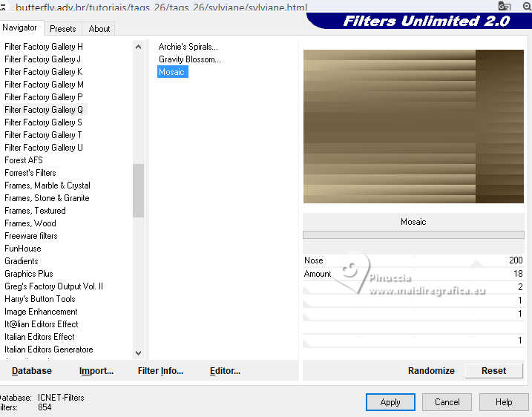Choose Forrest's Filters category
The width and height of the screenshot is (532, 417).
point(30,173)
